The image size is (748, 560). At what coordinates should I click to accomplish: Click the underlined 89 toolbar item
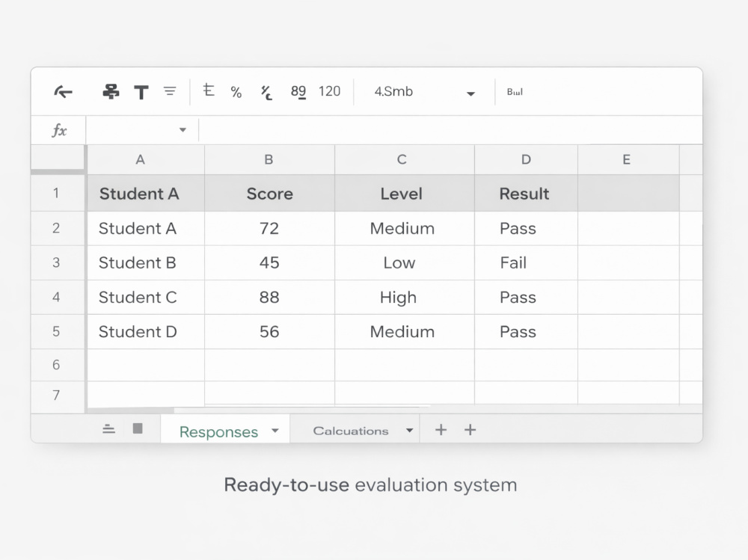pyautogui.click(x=298, y=91)
